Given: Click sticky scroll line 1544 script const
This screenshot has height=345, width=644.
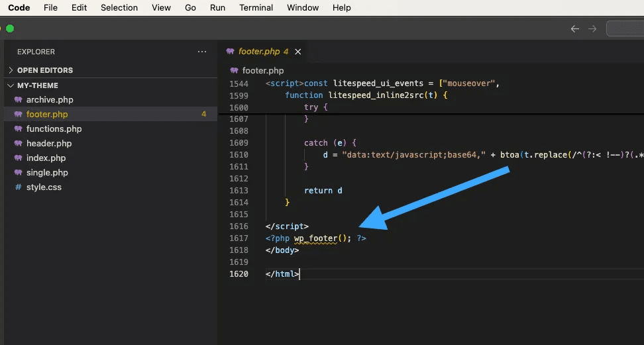Looking at the screenshot, I should coord(382,84).
